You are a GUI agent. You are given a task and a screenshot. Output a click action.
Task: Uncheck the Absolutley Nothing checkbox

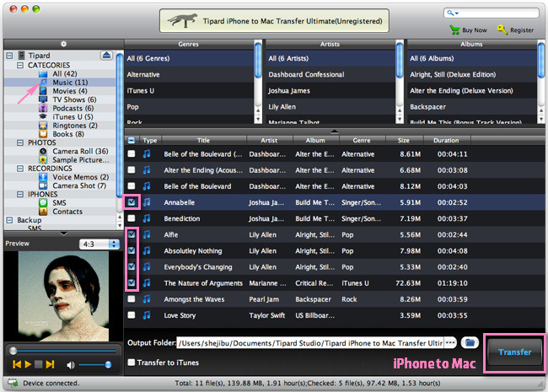(132, 250)
